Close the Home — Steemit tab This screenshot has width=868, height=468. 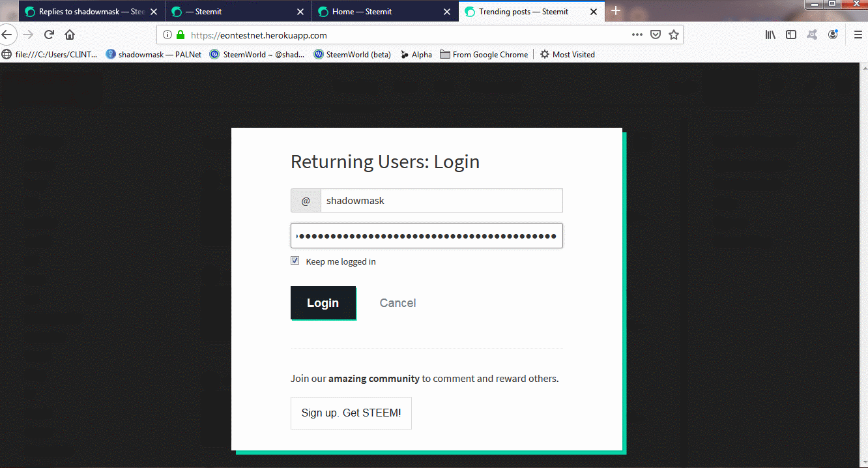447,12
